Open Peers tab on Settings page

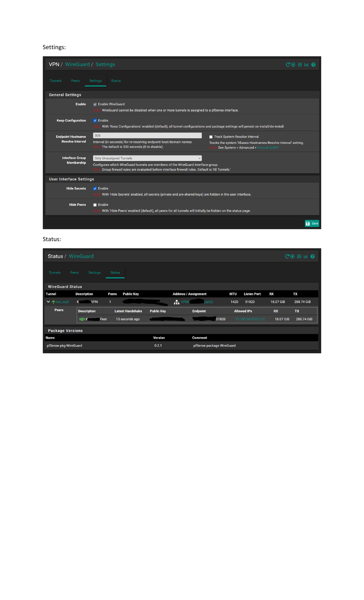pos(75,81)
